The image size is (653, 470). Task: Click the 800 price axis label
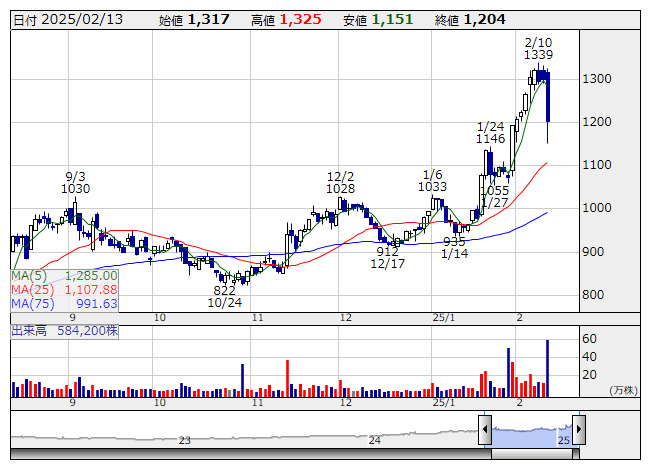coord(593,295)
